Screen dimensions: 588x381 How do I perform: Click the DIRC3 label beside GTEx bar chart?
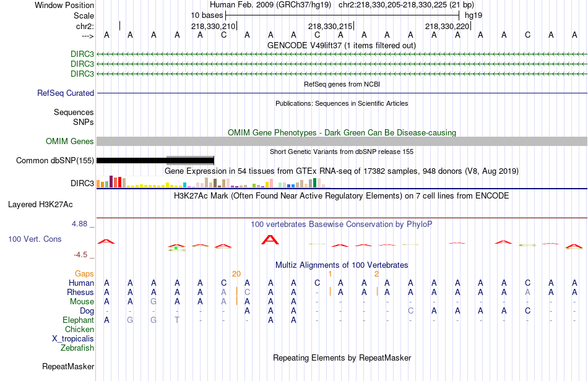tap(82, 183)
